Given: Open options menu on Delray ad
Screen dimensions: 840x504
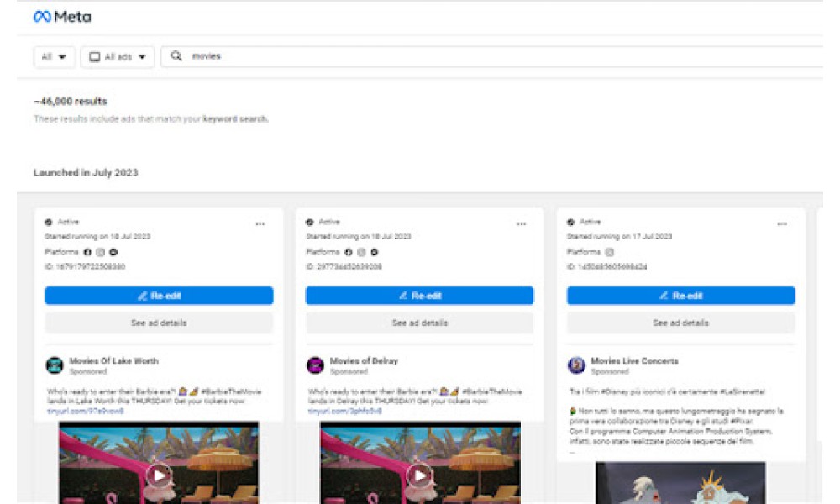Looking at the screenshot, I should pos(522,224).
